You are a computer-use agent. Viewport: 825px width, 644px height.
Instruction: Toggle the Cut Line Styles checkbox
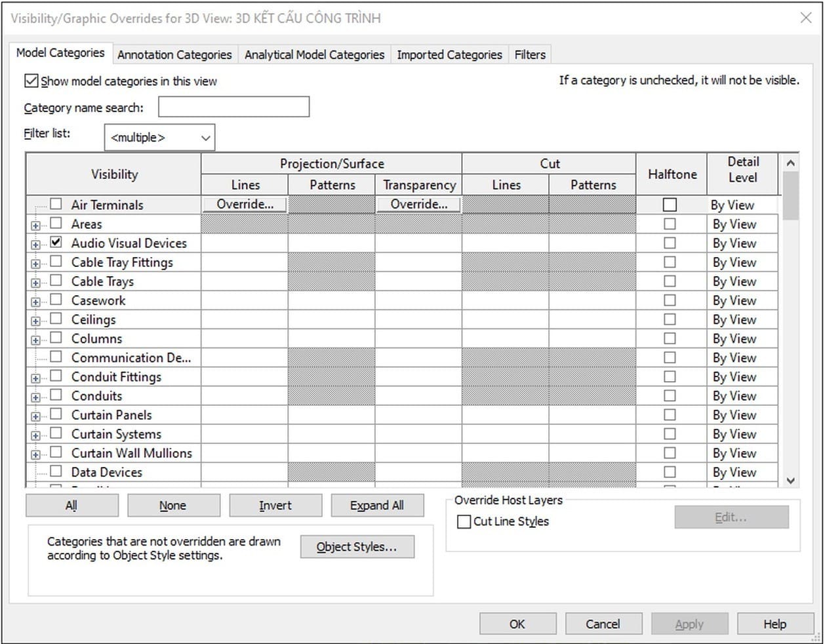click(464, 522)
